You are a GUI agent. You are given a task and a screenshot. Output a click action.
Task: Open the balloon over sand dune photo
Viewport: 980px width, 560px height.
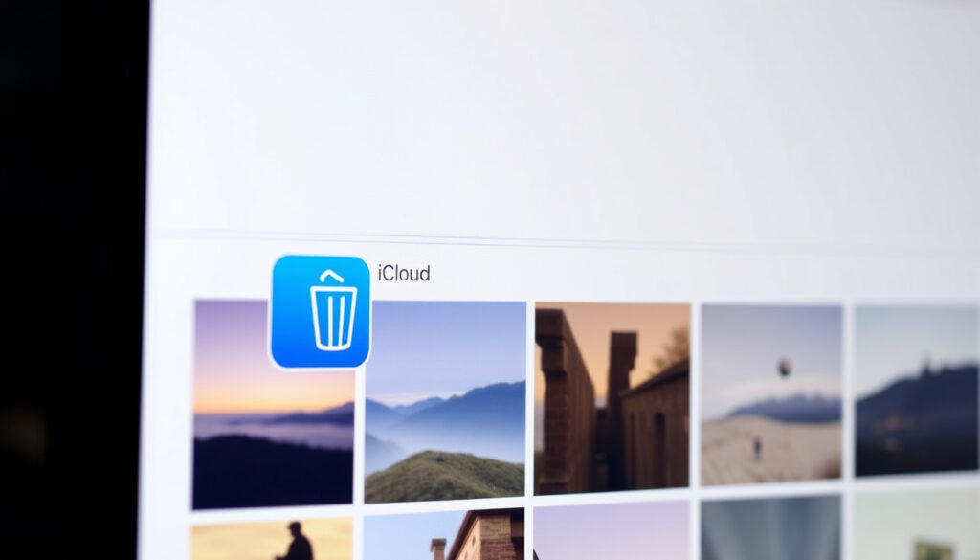click(771, 395)
